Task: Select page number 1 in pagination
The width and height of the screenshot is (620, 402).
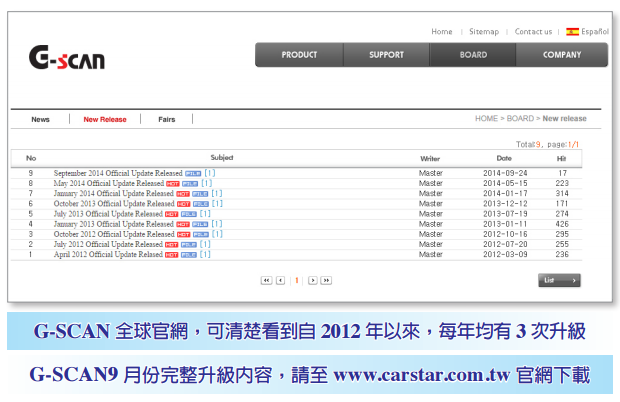Action: pos(297,280)
